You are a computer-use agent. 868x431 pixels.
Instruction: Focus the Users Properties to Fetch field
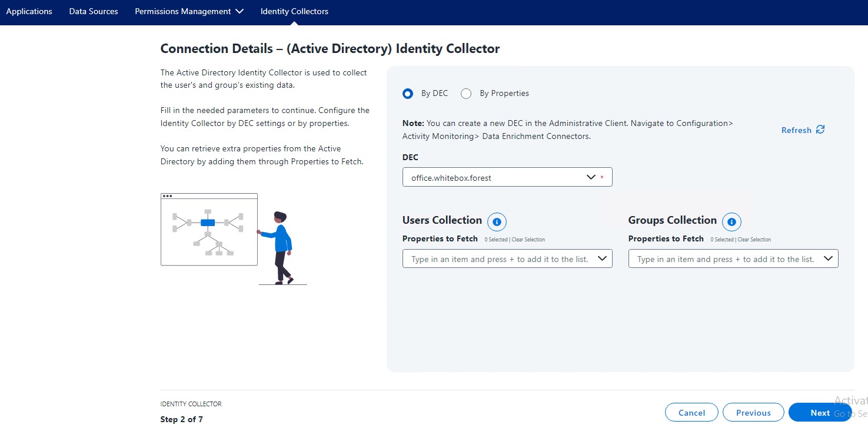(x=499, y=259)
